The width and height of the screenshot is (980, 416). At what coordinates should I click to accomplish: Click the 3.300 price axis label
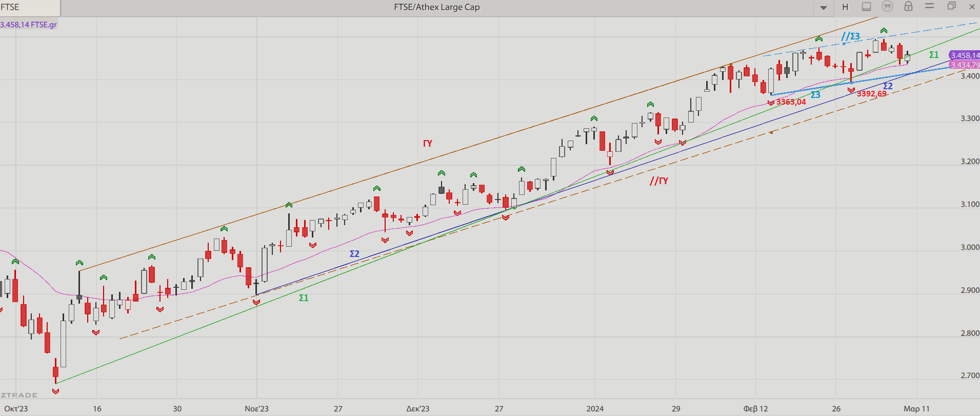pyautogui.click(x=970, y=118)
